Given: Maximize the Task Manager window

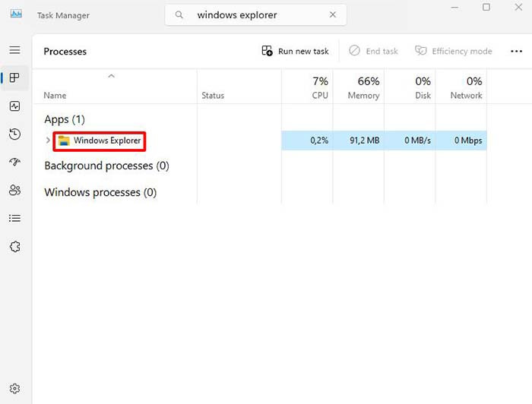Looking at the screenshot, I should pos(486,7).
